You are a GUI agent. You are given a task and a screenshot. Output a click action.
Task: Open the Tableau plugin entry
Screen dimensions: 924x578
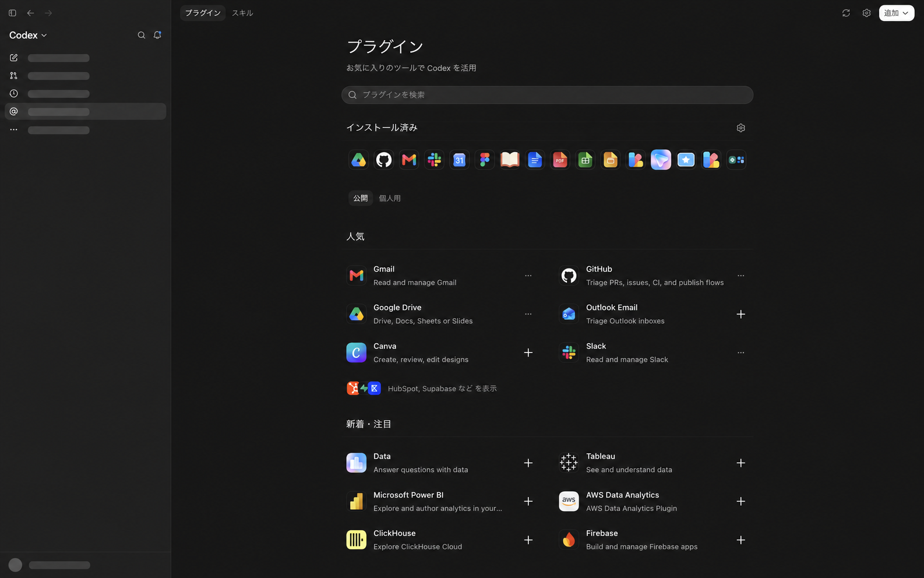click(654, 463)
